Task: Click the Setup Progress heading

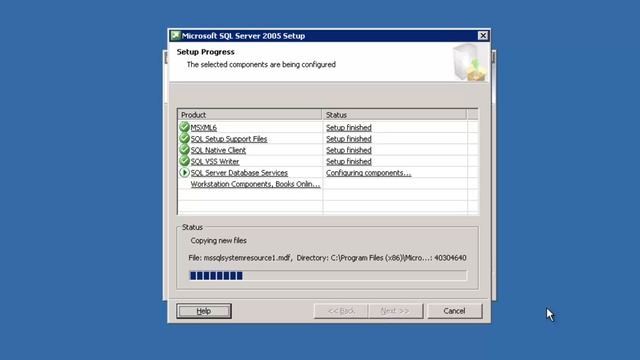Action: [205, 52]
